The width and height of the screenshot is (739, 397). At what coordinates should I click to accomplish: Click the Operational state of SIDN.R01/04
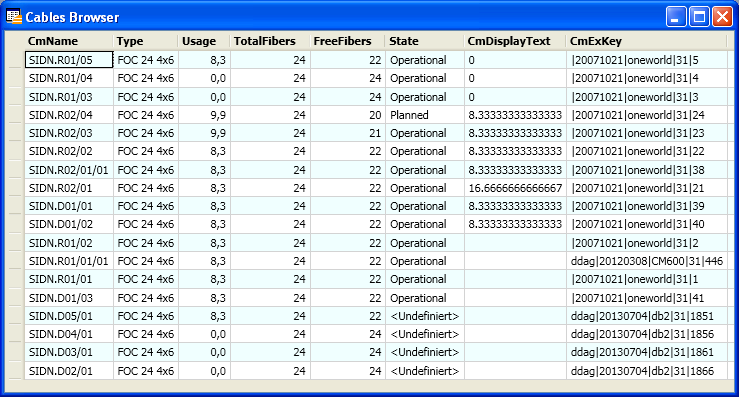click(425, 78)
